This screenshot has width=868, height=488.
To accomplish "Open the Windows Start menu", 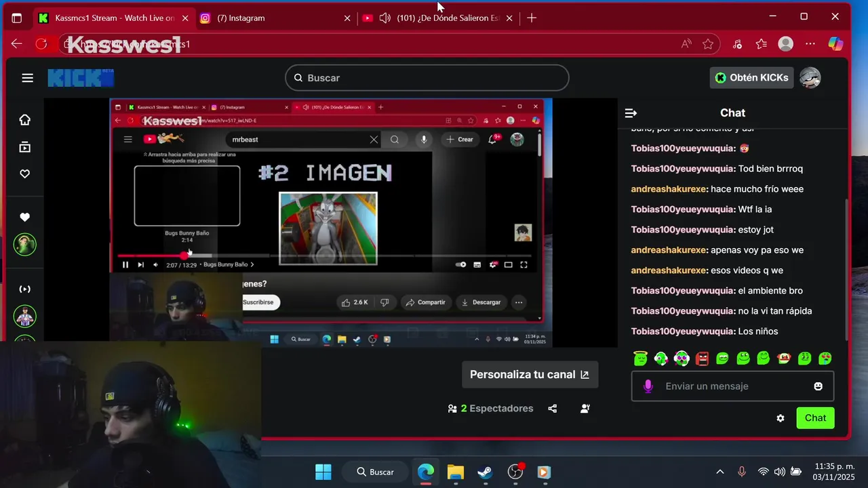I will coord(323,472).
